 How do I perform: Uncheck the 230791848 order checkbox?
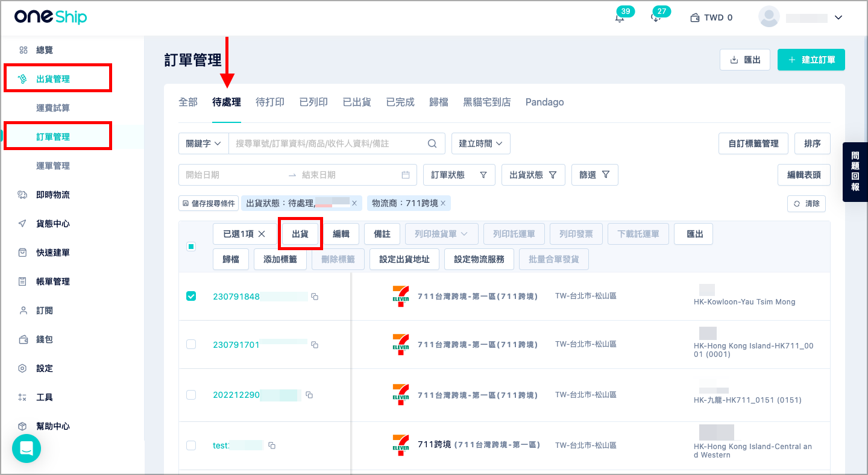click(191, 296)
